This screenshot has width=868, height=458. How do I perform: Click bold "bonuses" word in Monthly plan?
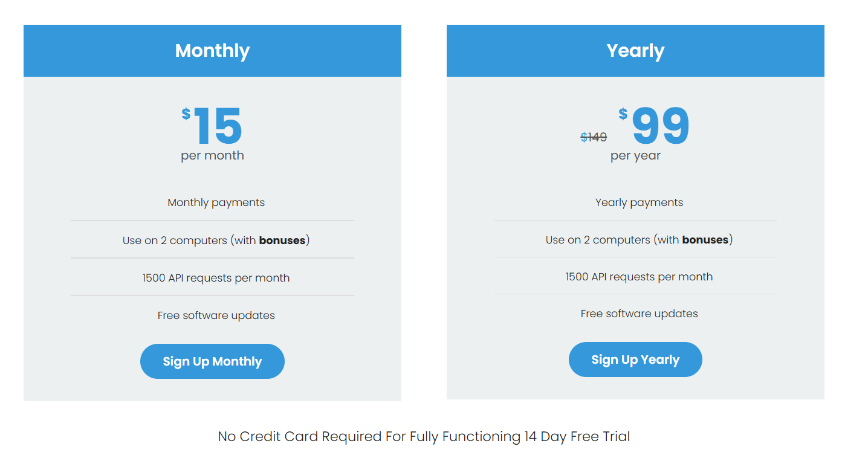(x=282, y=240)
